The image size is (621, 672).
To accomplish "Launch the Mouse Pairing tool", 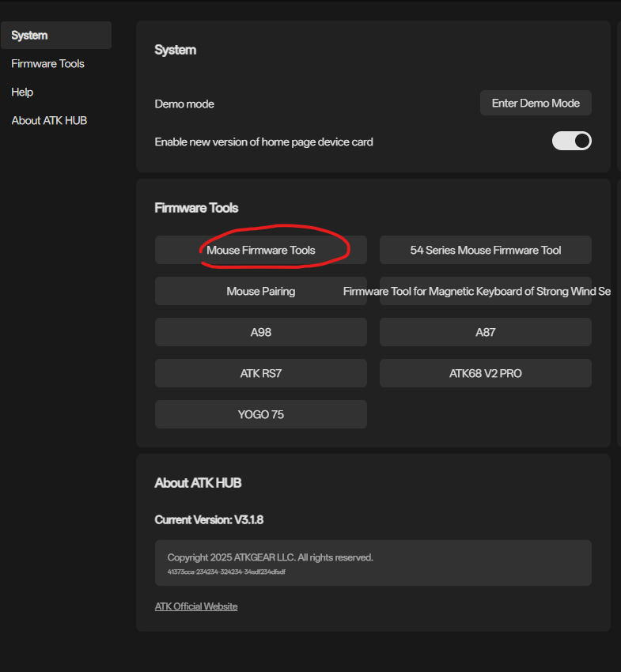I will [x=261, y=291].
